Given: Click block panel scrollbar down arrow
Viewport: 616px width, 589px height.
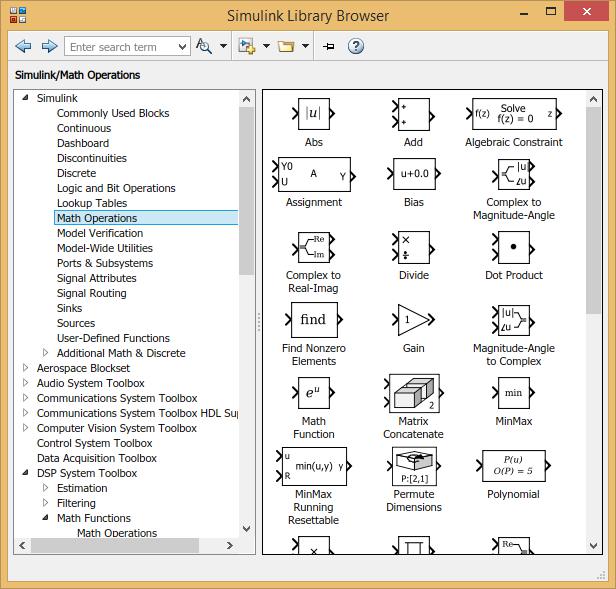Looking at the screenshot, I should 593,545.
